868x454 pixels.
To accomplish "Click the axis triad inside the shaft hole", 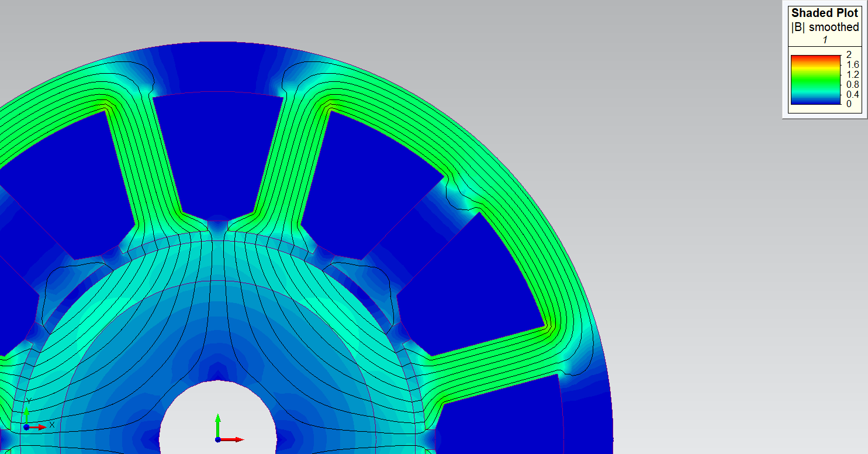I will 229,428.
